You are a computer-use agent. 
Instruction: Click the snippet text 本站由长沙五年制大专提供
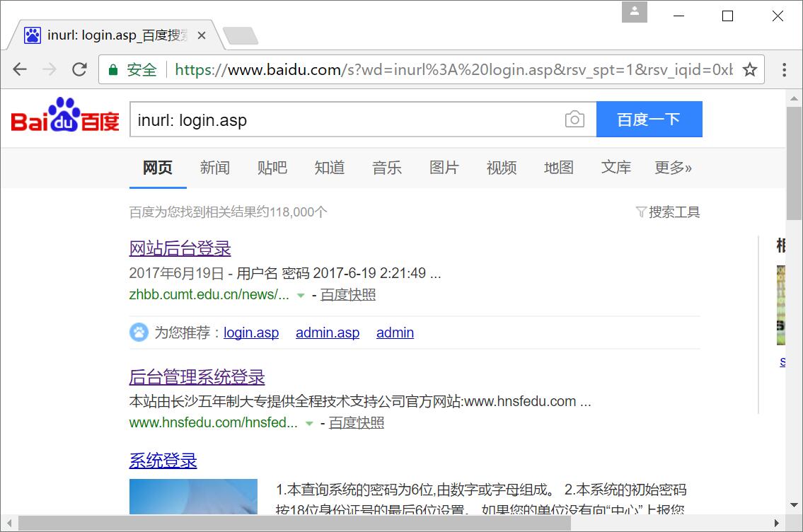212,401
